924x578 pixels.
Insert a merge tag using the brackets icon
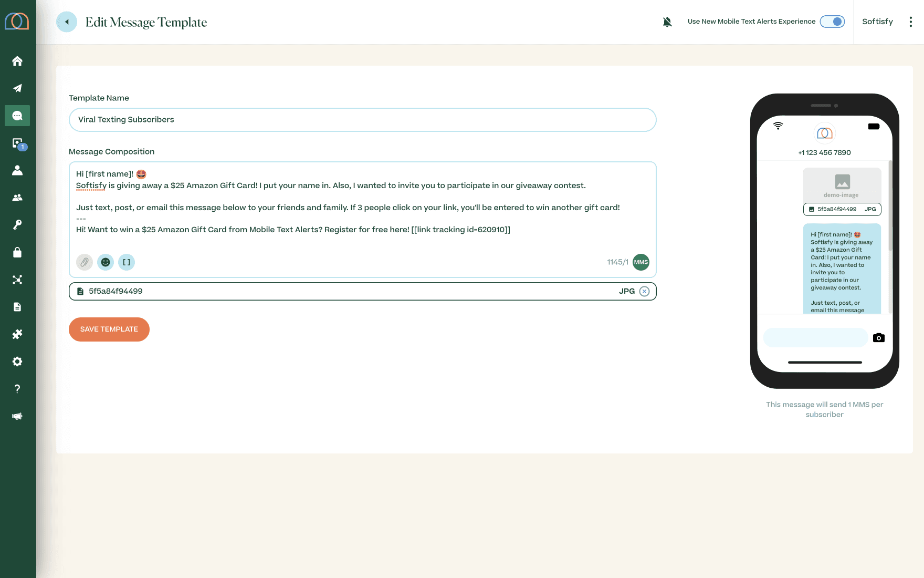tap(127, 262)
